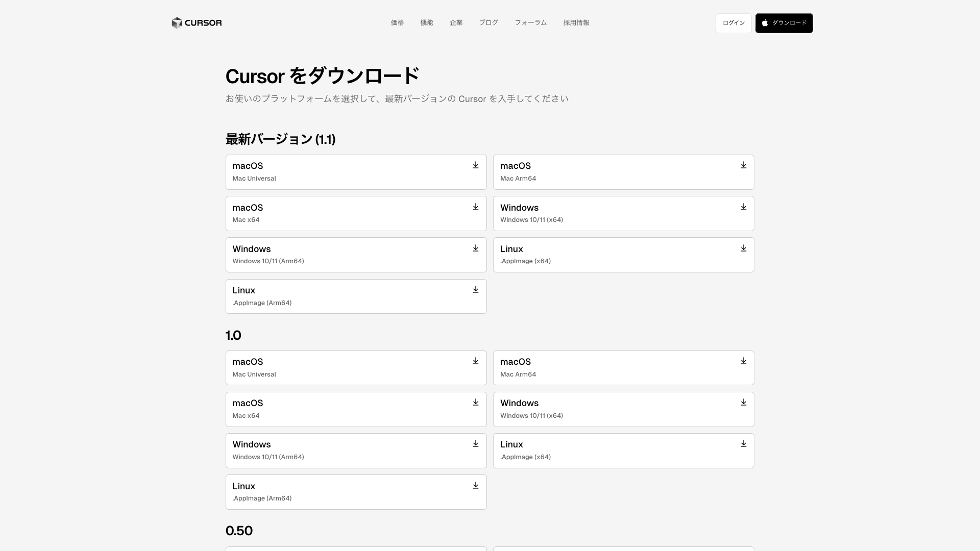980x551 pixels.
Task: Click download icon for 1.0 Linux Arm64 AppImage
Action: [476, 486]
